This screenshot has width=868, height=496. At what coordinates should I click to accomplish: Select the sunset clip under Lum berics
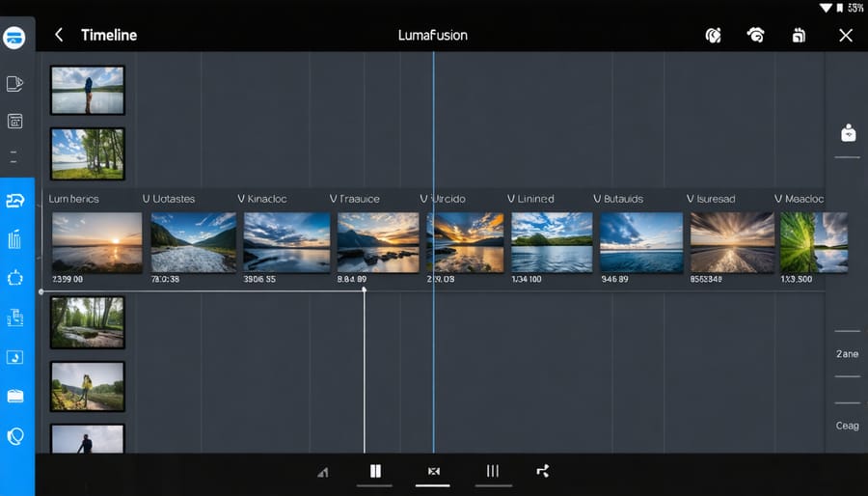(x=96, y=242)
